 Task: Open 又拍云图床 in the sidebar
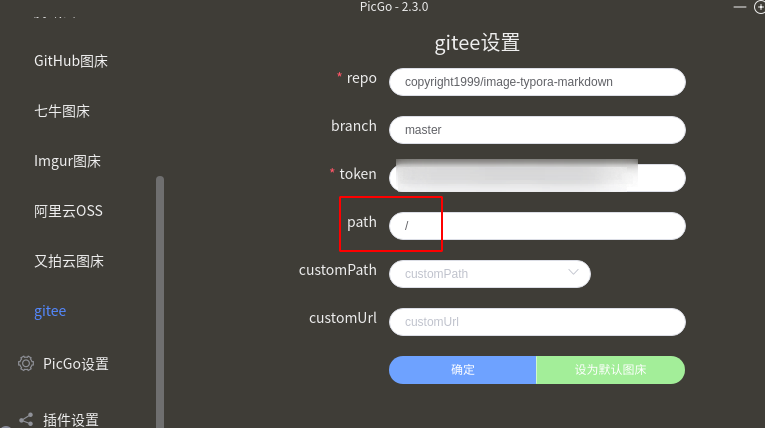pos(69,261)
